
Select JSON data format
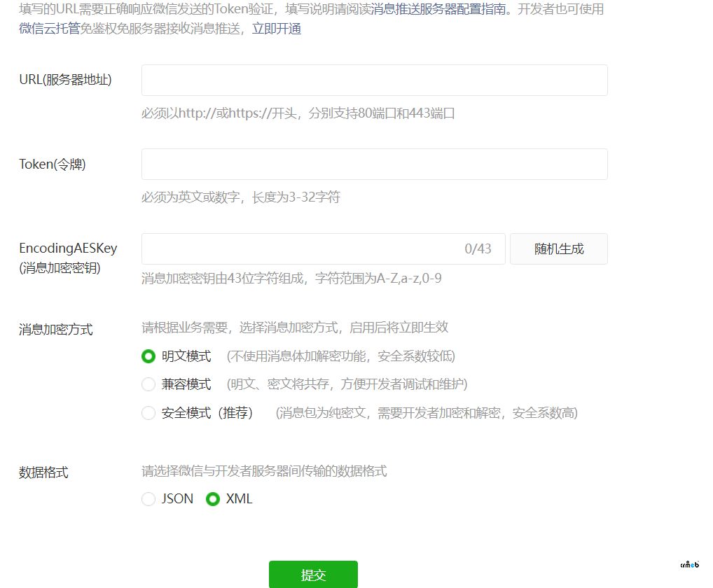148,499
